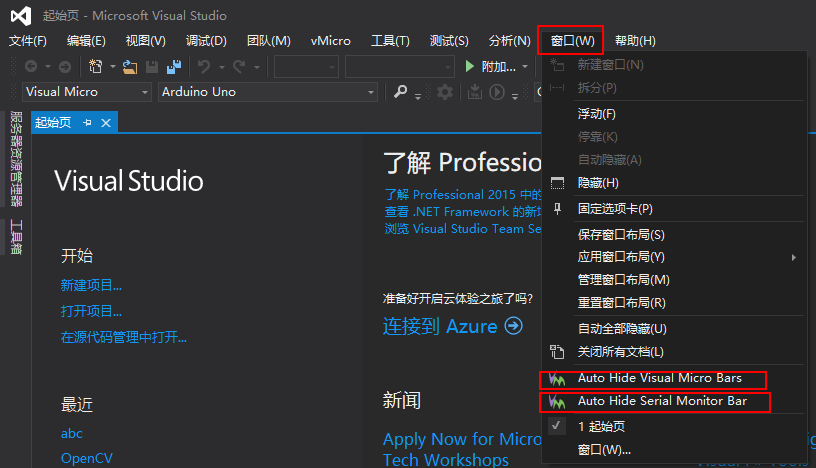
Task: Click the 新建项目... link
Action: 91,285
